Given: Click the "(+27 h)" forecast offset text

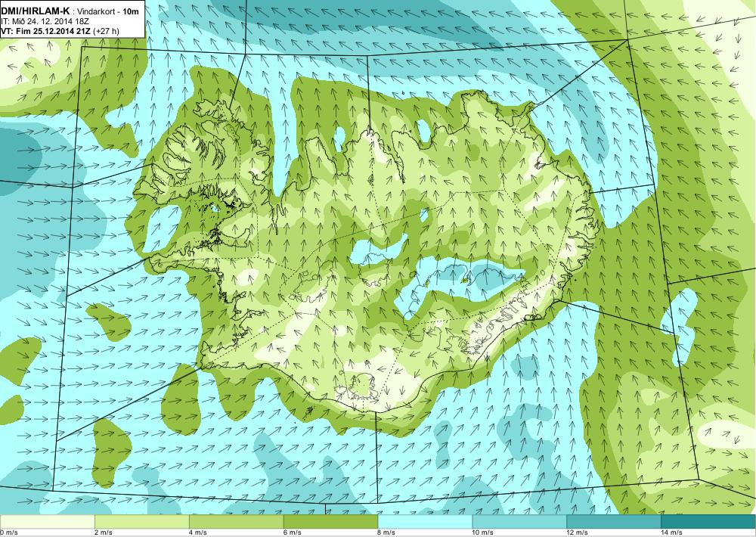Looking at the screenshot, I should (x=106, y=31).
